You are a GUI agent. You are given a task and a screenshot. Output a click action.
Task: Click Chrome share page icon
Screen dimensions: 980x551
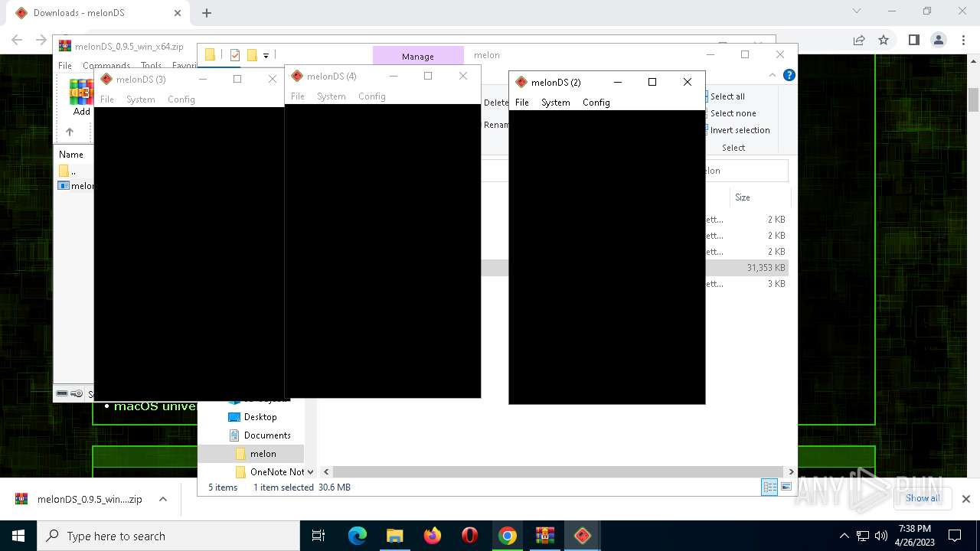pyautogui.click(x=859, y=40)
